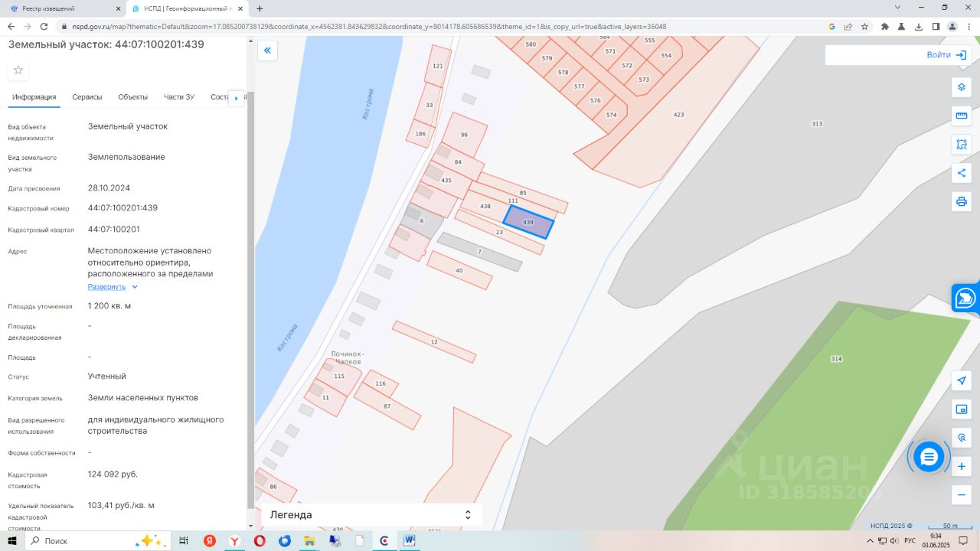The height and width of the screenshot is (551, 980).
Task: Click the 124 092 руб. value
Action: pos(113,474)
